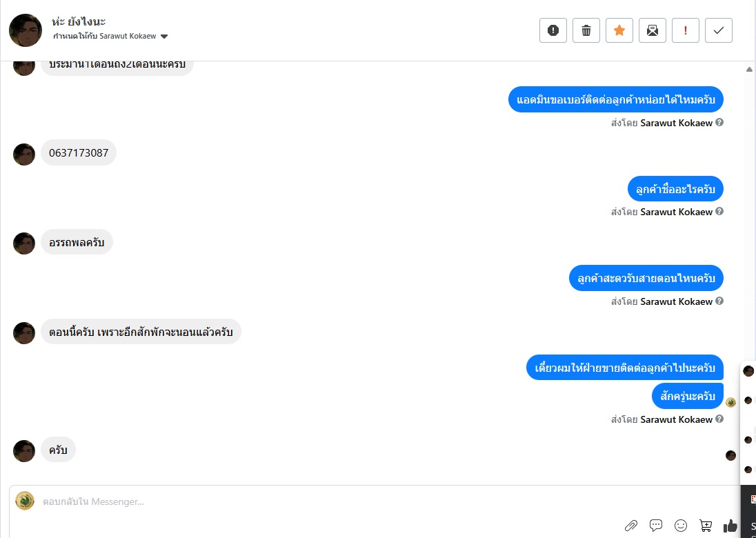Mark conversation done with checkmark

[719, 30]
